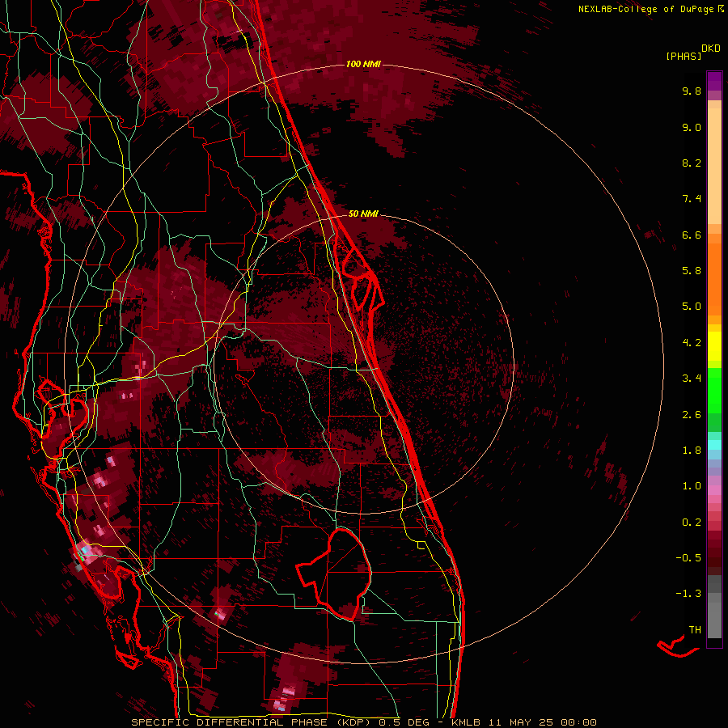728x728 pixels.
Task: Click the "7.4" scale value
Action: coord(692,199)
